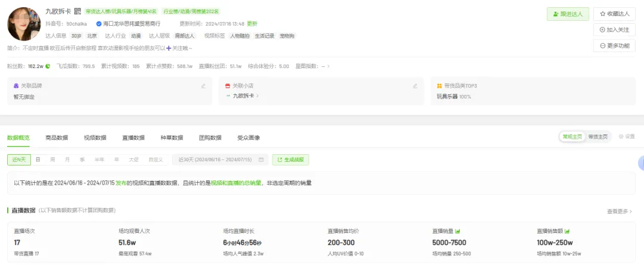Show the 直播销量 trend chart icon
The image size is (644, 267).
pos(457,231)
